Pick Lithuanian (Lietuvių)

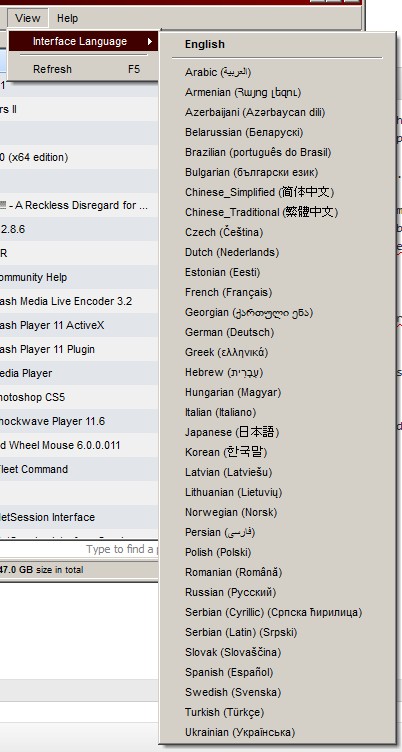(277, 492)
